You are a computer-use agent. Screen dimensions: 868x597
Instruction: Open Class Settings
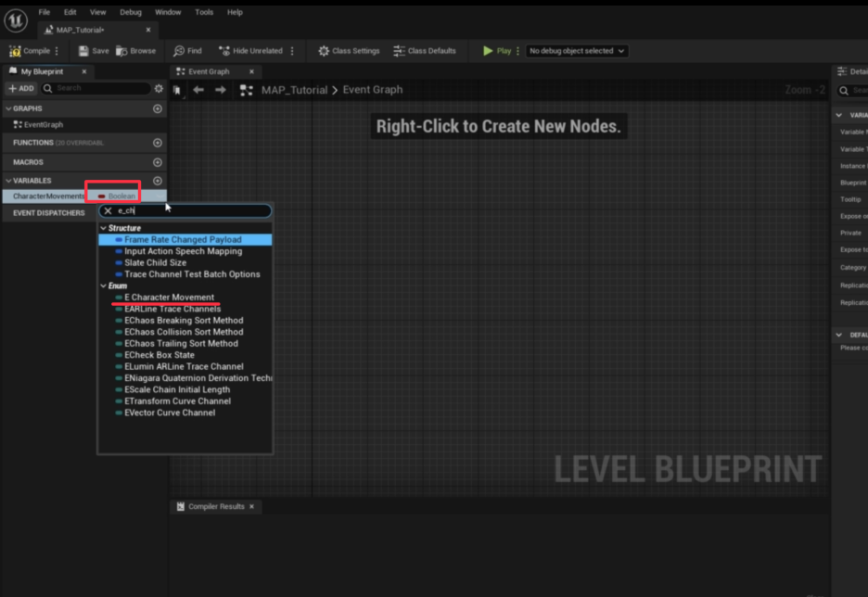point(349,51)
